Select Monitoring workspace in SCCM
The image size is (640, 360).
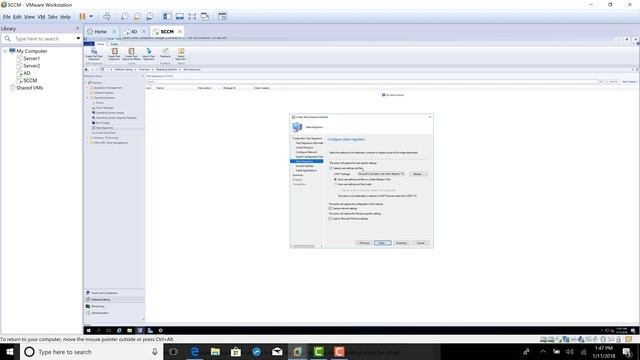pos(114,306)
